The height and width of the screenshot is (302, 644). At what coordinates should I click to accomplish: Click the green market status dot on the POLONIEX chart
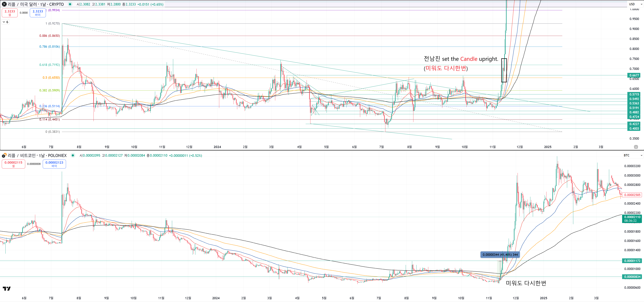coord(73,155)
